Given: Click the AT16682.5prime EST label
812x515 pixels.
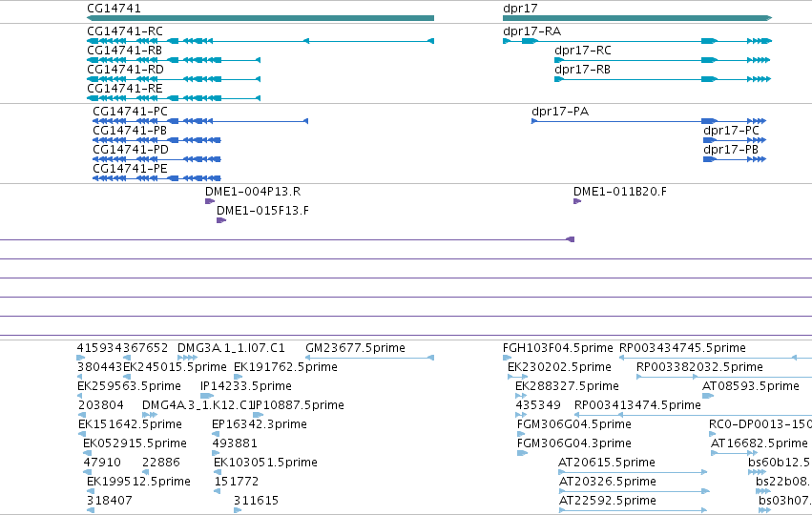Looking at the screenshot, I should tap(760, 443).
